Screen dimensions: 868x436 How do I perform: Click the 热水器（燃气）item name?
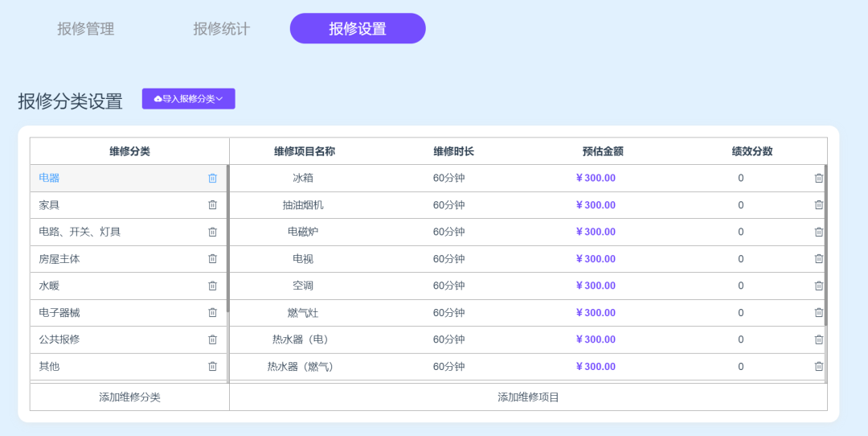tap(301, 366)
